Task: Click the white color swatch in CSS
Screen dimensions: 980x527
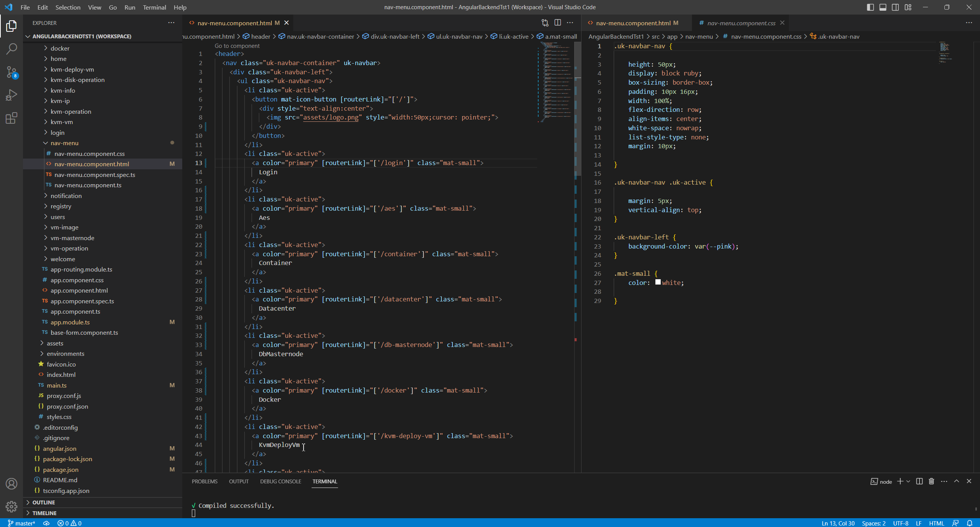Action: tap(658, 282)
